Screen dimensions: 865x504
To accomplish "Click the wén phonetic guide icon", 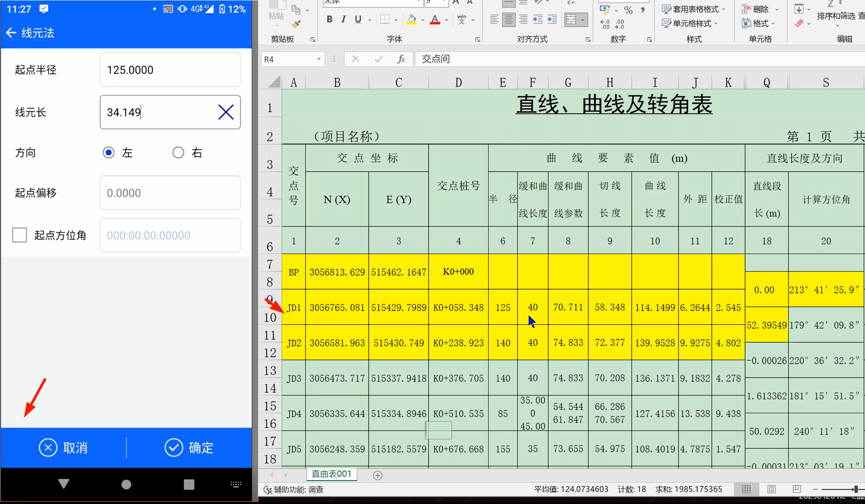I will [x=462, y=19].
